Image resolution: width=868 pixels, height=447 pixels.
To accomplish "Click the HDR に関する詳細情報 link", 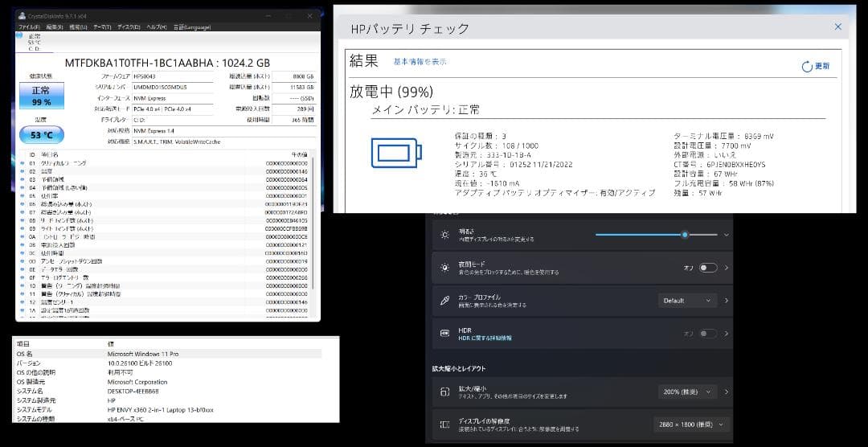I will [x=485, y=338].
